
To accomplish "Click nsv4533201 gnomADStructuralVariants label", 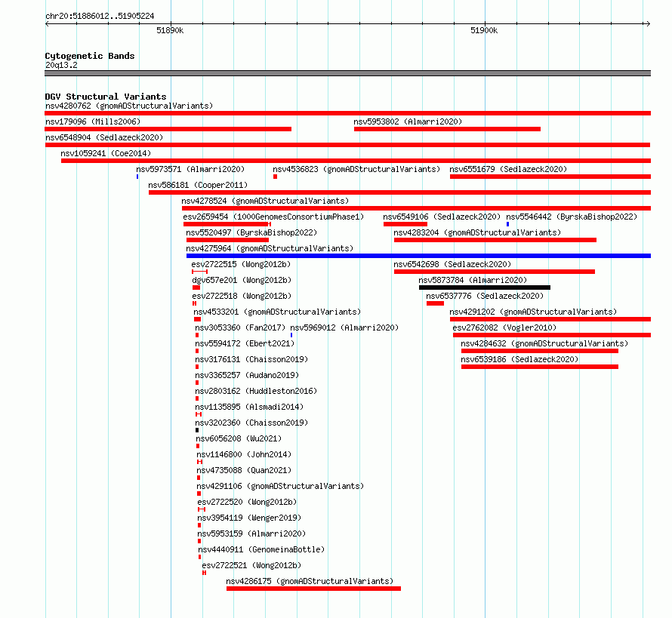I will pos(277,312).
